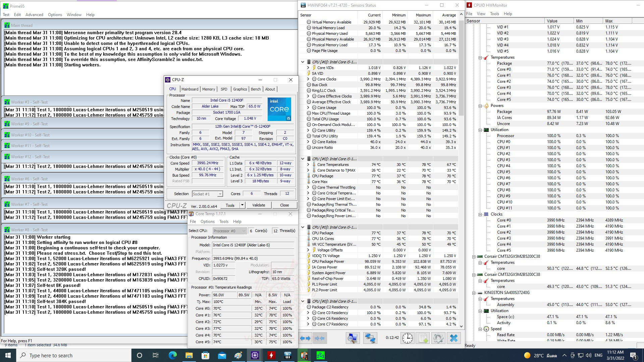644x362 pixels.
Task: Click HWiNFO logging sheet plus icon
Action: pos(423,338)
